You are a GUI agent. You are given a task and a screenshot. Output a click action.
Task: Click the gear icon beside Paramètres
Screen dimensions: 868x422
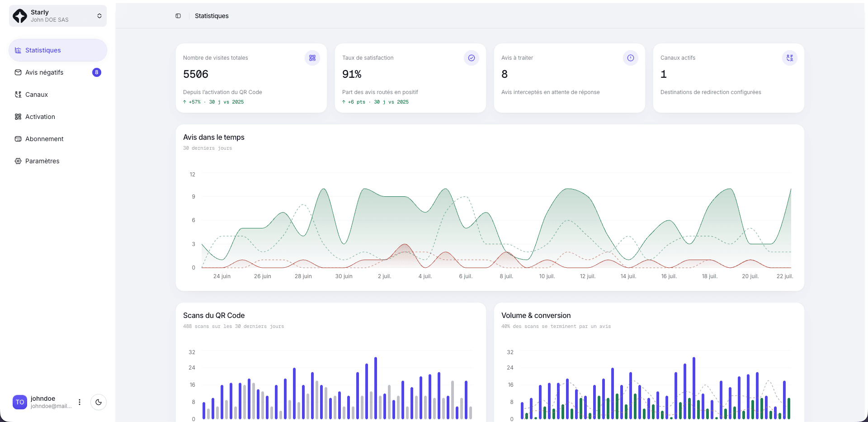point(18,161)
